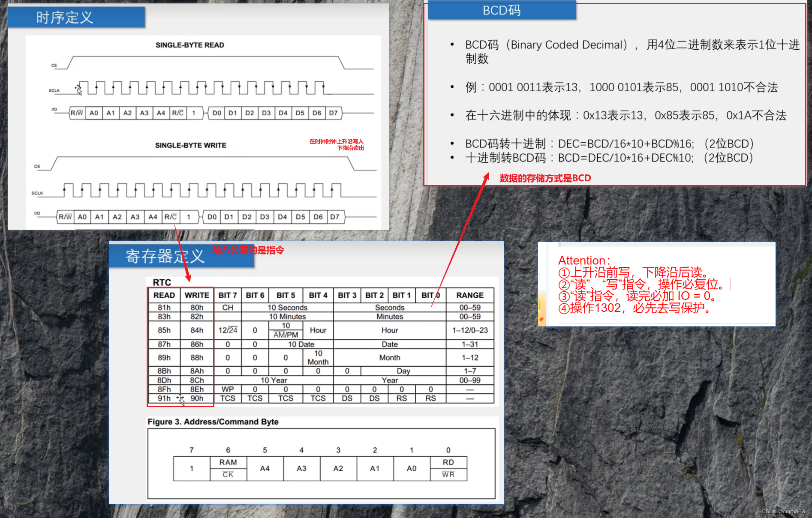Click the ④操作1302 attention line
Screen dimensions: 812x518
(x=636, y=308)
